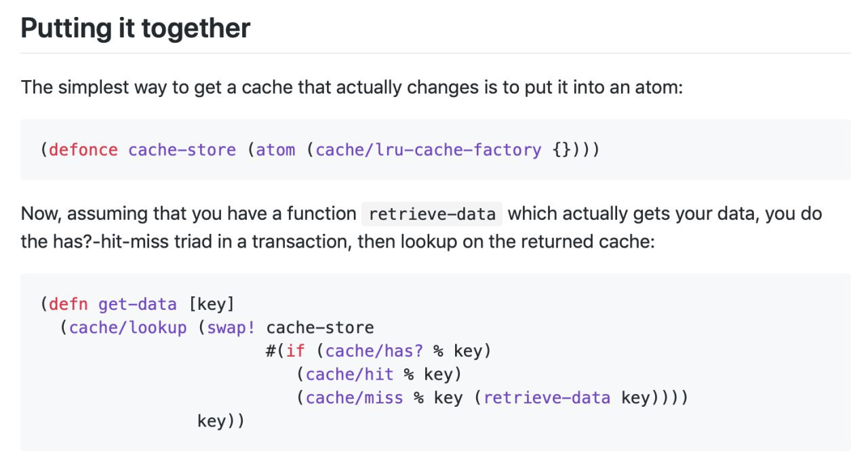The width and height of the screenshot is (868, 470).
Task: Click cache/lru-cache-factory in the code
Action: pos(429,150)
